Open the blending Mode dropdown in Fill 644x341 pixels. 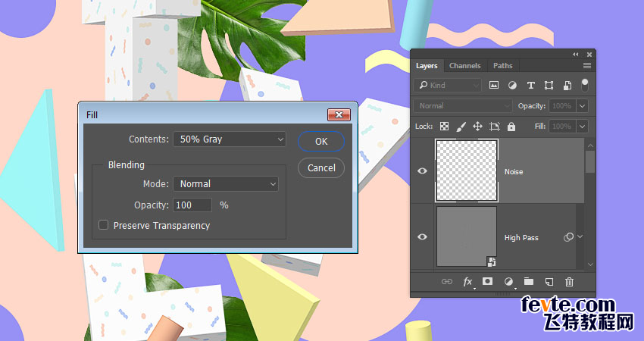click(x=226, y=183)
